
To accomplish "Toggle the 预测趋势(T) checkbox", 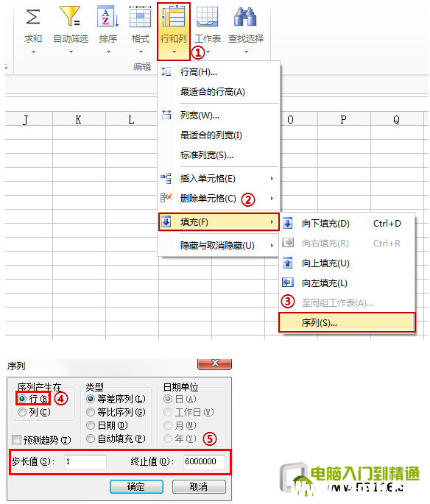I will 16,439.
